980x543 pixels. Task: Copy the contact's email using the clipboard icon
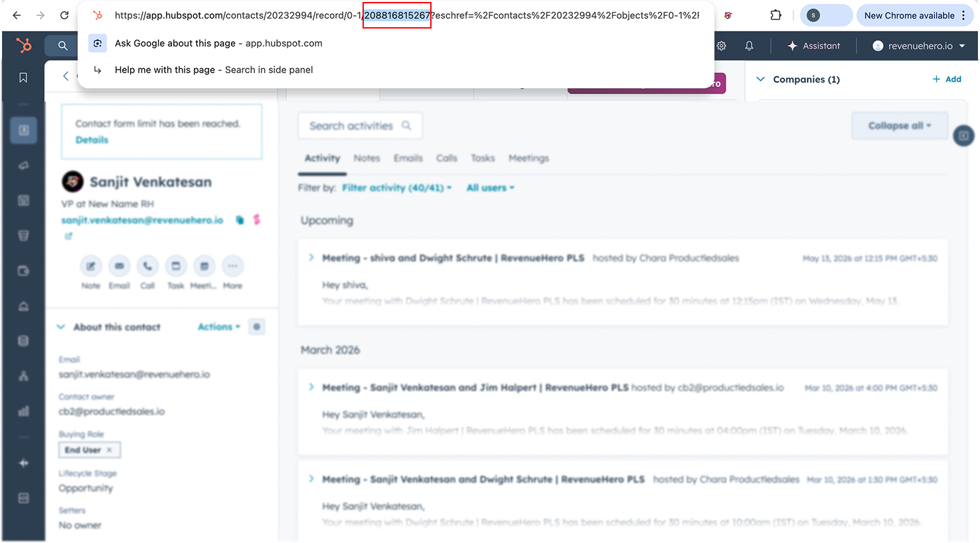[x=240, y=219]
